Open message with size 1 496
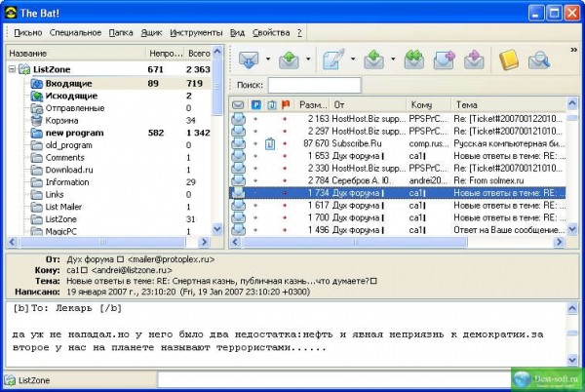This screenshot has width=585, height=392. 398,230
